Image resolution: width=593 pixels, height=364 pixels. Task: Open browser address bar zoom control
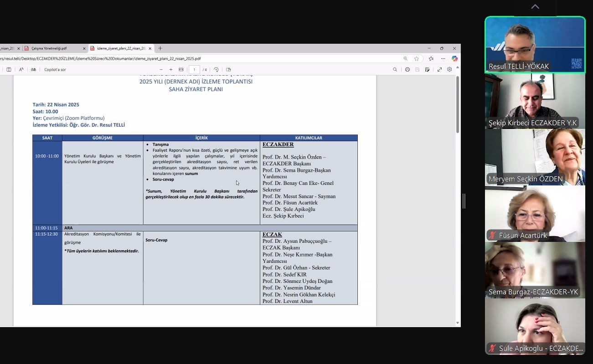[405, 58]
